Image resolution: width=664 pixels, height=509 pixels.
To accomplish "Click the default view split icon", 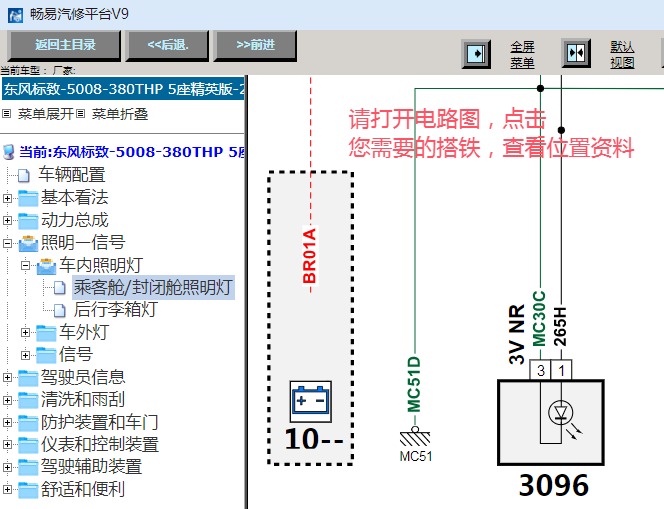I will click(576, 53).
